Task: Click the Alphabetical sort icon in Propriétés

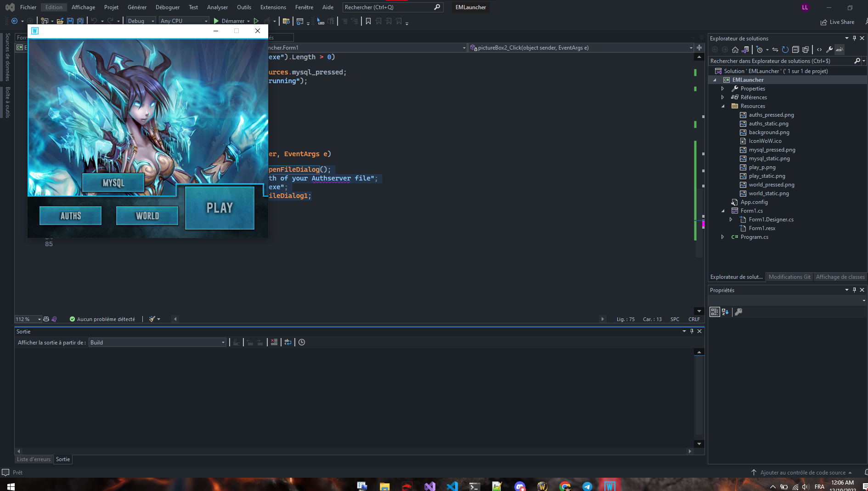Action: (x=725, y=312)
